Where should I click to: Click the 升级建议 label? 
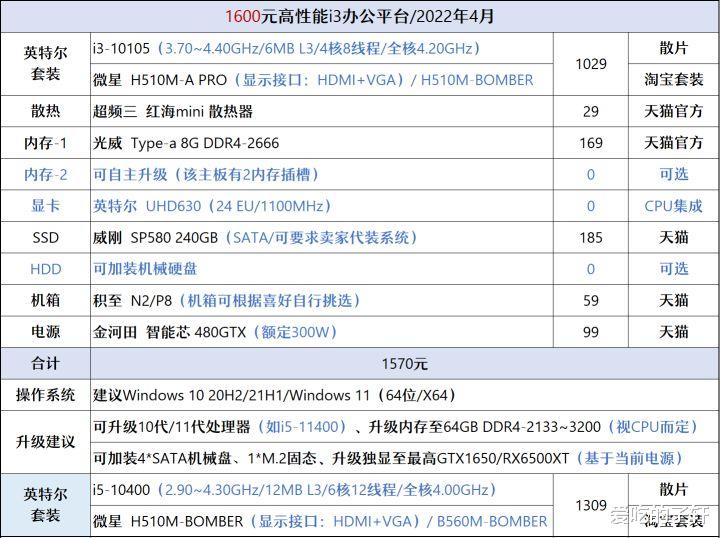(x=45, y=442)
